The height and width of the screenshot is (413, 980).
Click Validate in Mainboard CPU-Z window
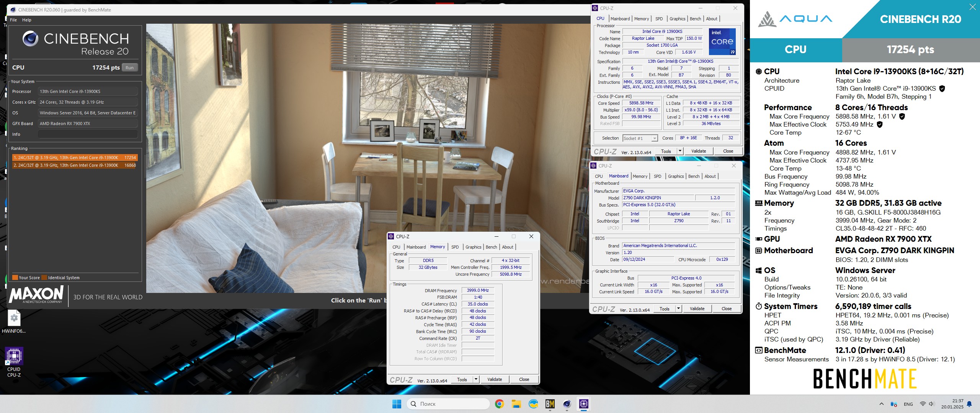(x=697, y=309)
